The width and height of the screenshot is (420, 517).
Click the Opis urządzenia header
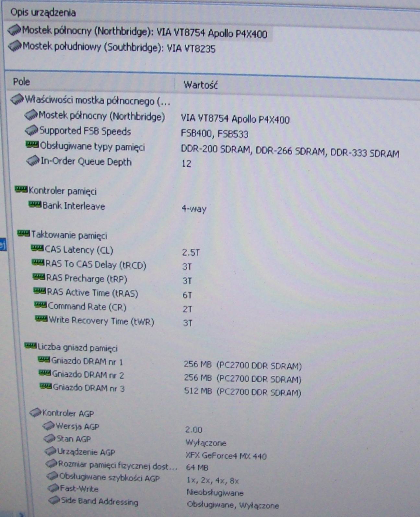43,12
